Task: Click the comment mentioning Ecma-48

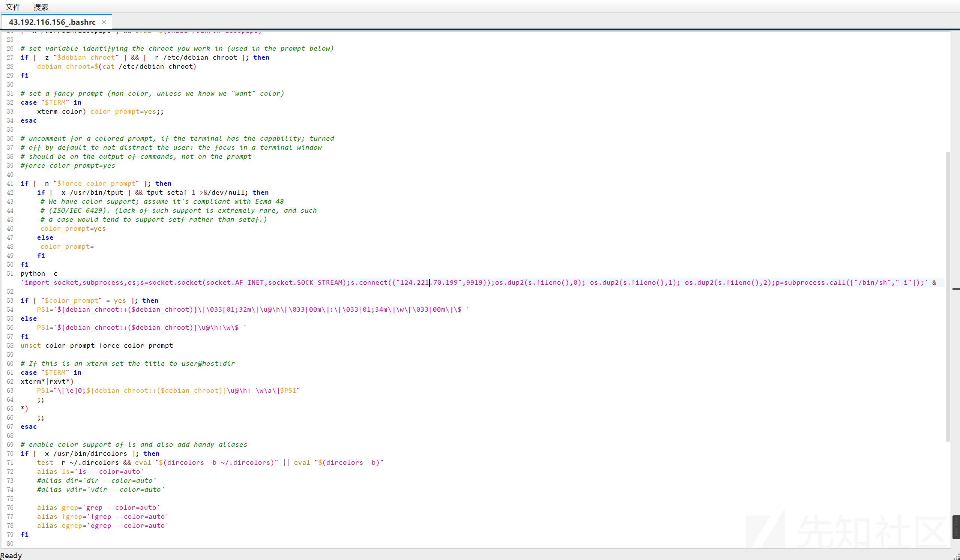Action: (x=162, y=201)
